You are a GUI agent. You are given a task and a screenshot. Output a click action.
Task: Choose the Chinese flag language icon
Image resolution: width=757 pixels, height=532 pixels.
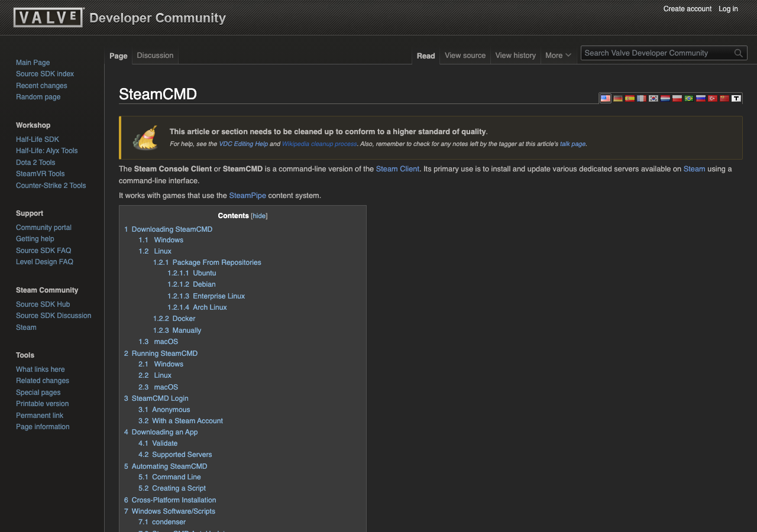coord(724,98)
